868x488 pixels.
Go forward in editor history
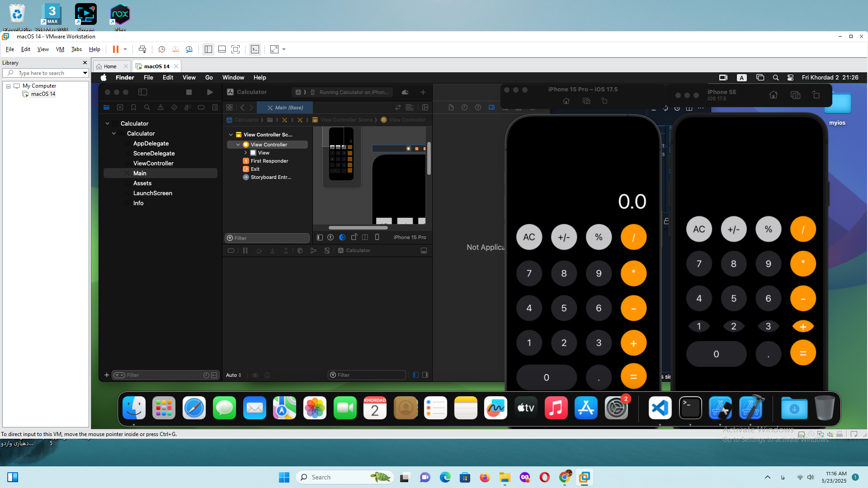pos(251,108)
